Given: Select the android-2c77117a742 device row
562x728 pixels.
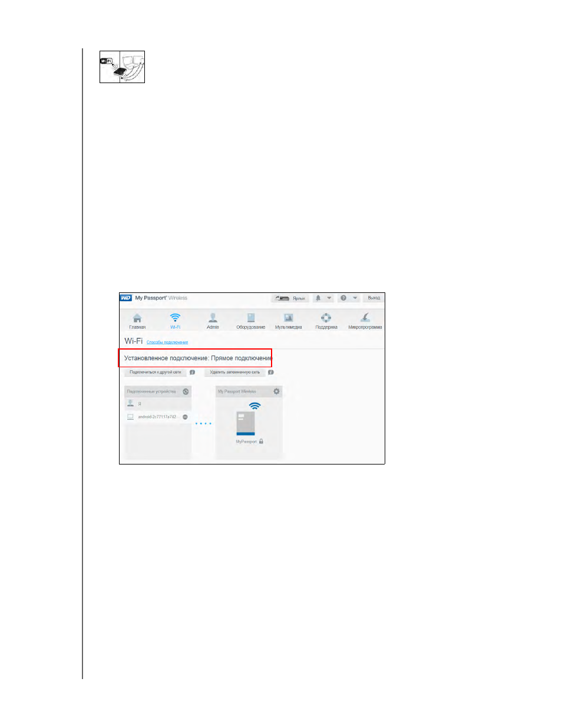Looking at the screenshot, I should point(158,417).
